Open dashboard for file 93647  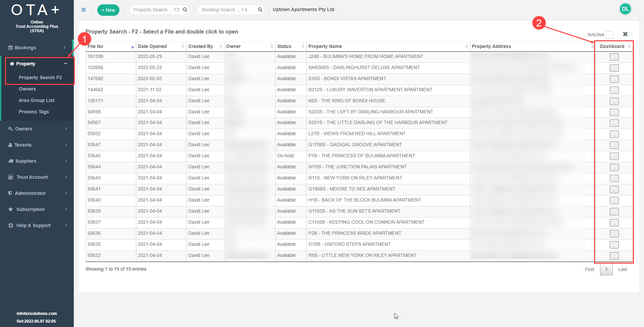pyautogui.click(x=614, y=146)
